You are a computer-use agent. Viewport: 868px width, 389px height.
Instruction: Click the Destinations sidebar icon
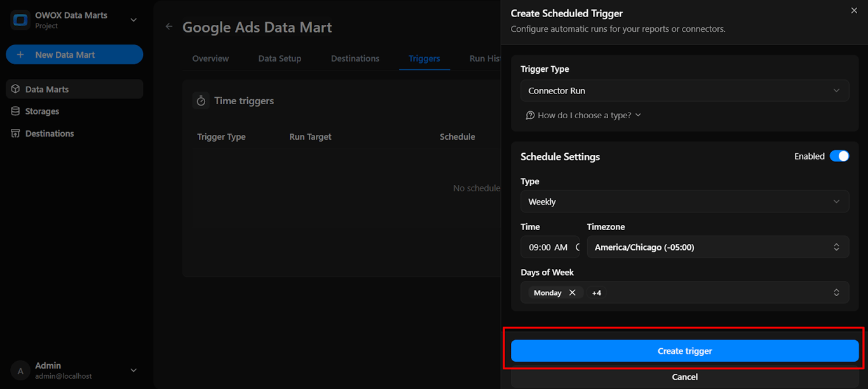pyautogui.click(x=16, y=133)
